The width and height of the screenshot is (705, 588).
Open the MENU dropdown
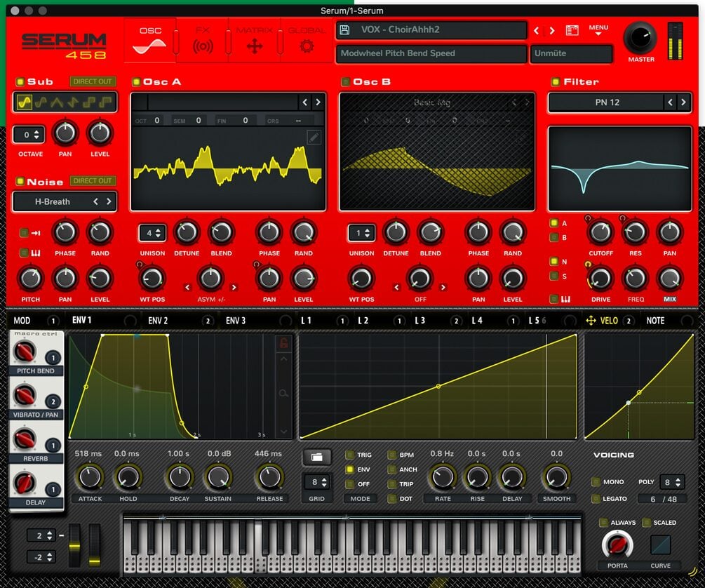(x=598, y=29)
